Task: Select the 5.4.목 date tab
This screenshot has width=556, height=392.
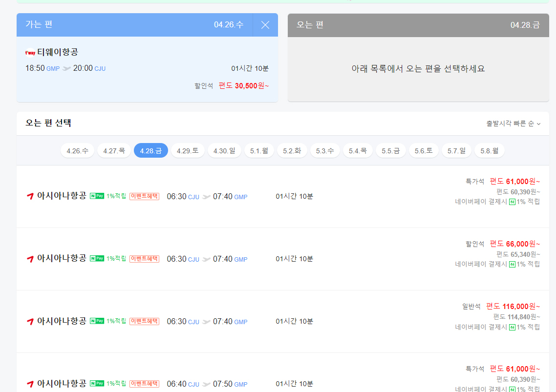Action: click(358, 151)
